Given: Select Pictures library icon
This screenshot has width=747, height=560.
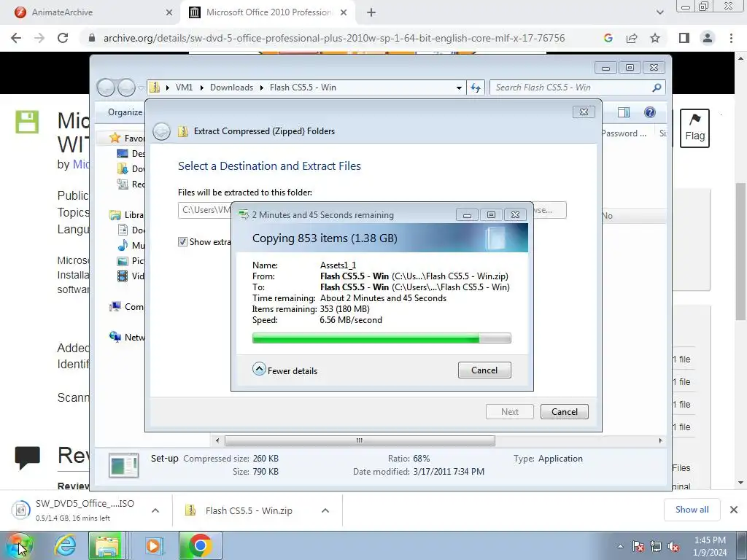Looking at the screenshot, I should point(123,261).
